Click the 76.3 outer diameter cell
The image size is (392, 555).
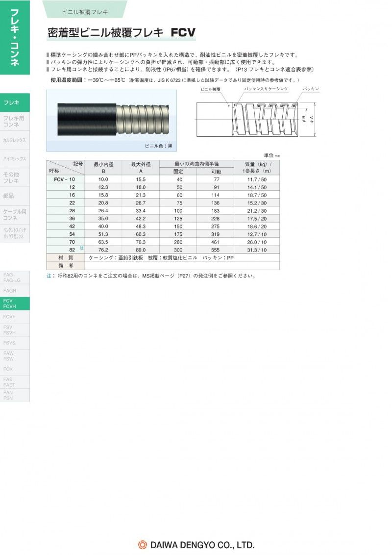click(141, 242)
